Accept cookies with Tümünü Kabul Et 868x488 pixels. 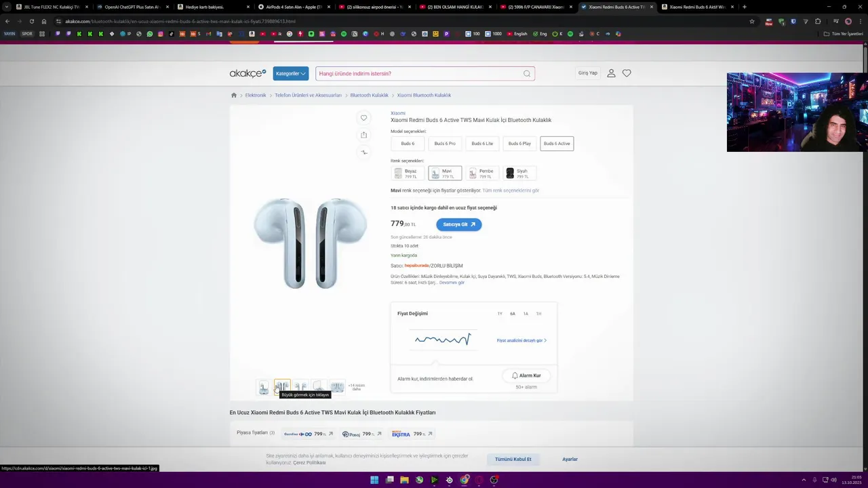(x=513, y=460)
